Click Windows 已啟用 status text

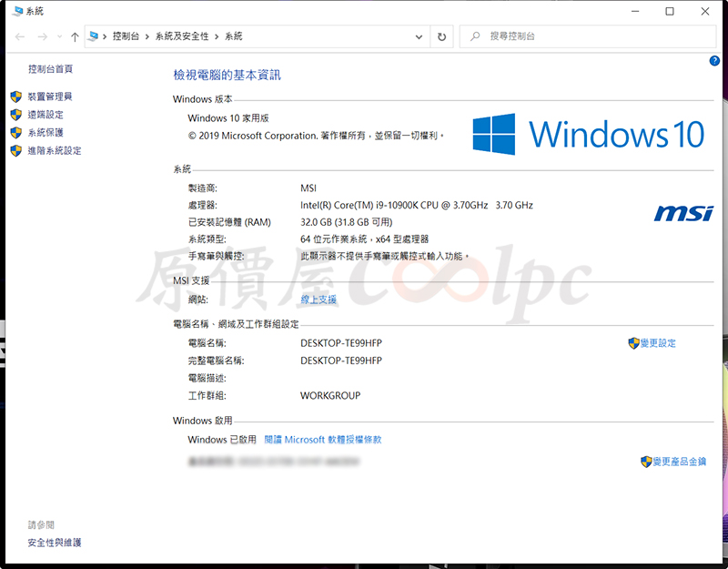point(222,440)
